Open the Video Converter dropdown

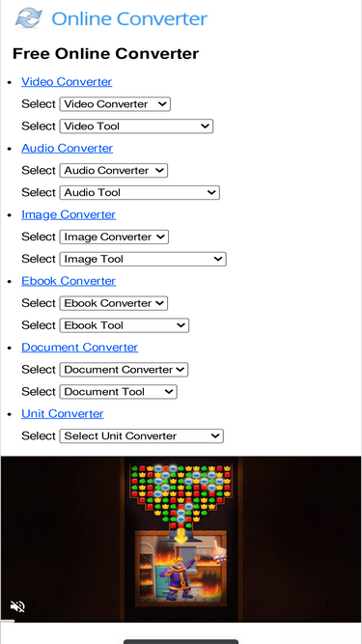coord(115,104)
